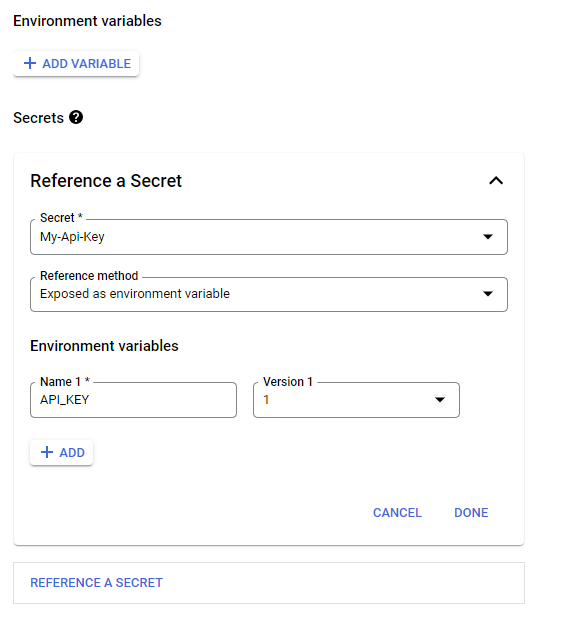Click the plus icon in ADD VARIABLE
Screen dimensions: 564x619
point(30,63)
